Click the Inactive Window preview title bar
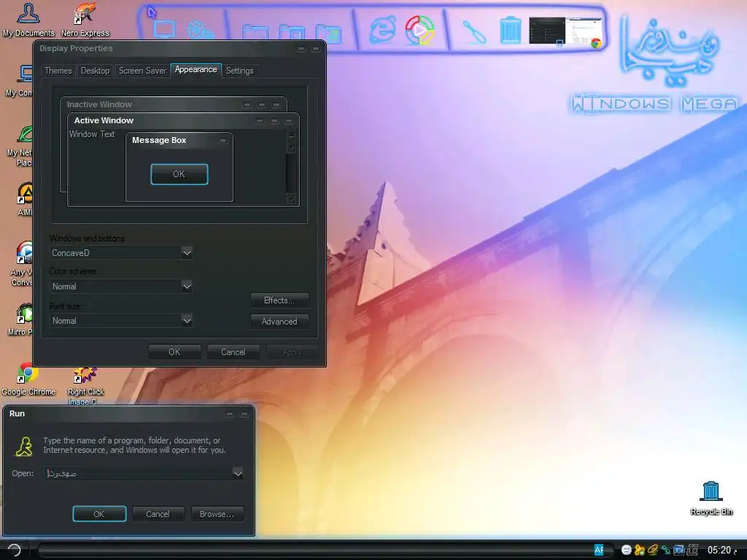Screen dimensions: 747x560 174,104
